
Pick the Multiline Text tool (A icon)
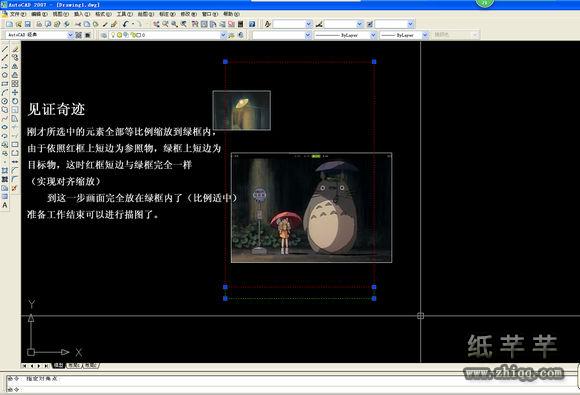pyautogui.click(x=5, y=205)
